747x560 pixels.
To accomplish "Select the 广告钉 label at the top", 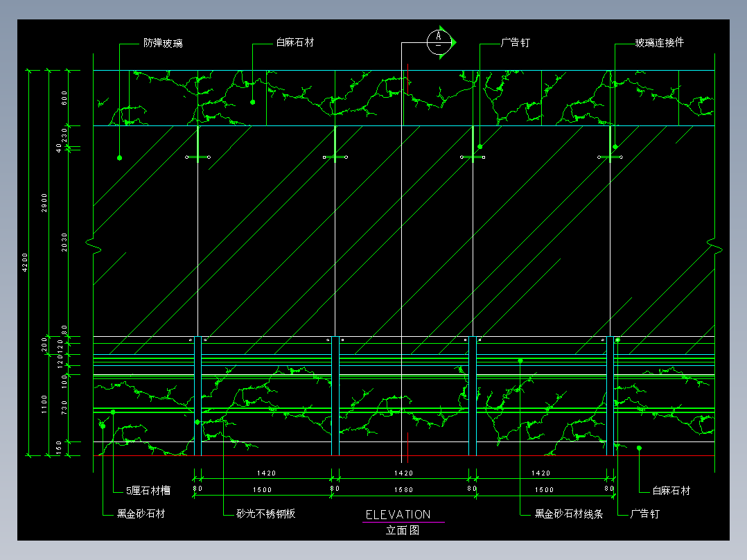I will 516,42.
